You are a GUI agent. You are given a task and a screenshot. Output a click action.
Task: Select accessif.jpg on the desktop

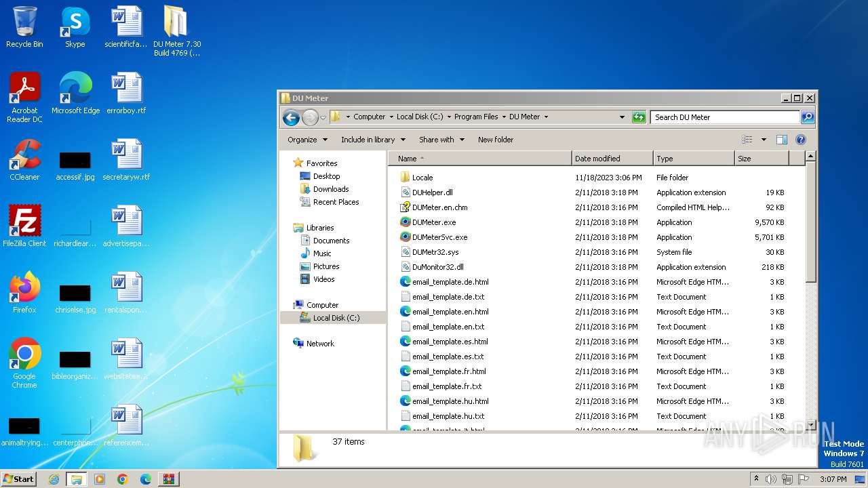[75, 165]
